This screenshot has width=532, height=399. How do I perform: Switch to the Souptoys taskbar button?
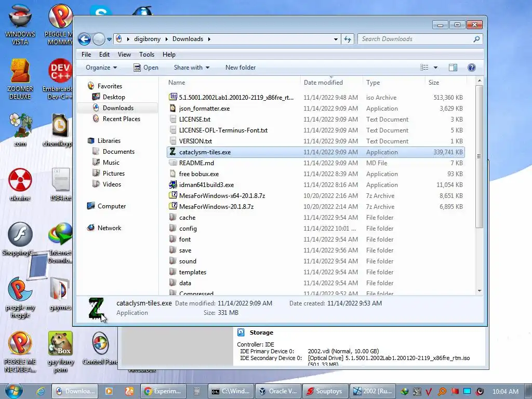click(325, 392)
